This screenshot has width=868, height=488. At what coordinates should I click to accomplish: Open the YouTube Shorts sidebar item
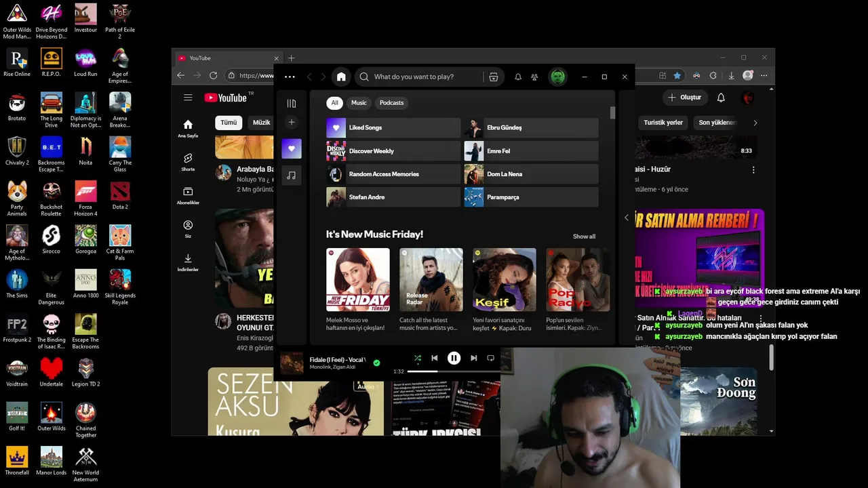(188, 161)
